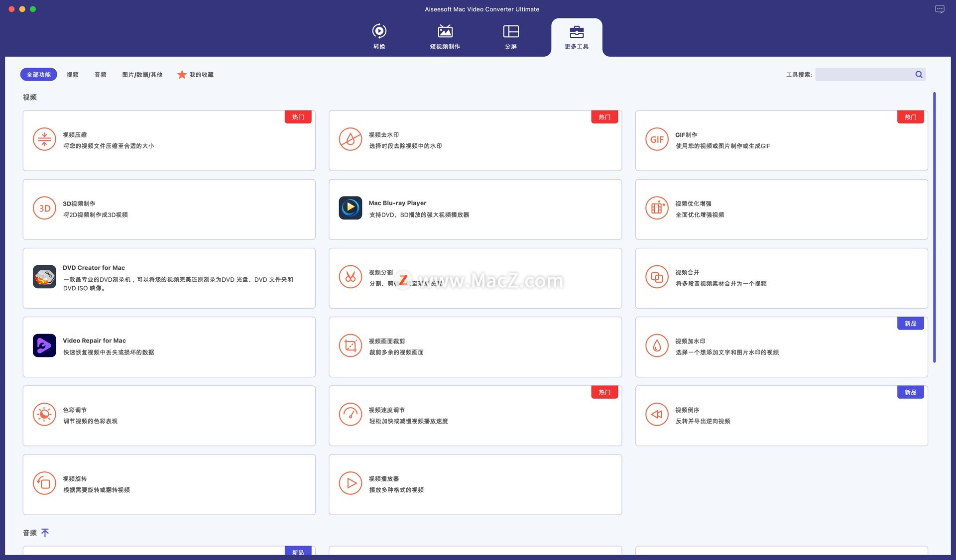Click the 视频画面裁剪 crop icon
The image size is (956, 560).
coord(351,345)
